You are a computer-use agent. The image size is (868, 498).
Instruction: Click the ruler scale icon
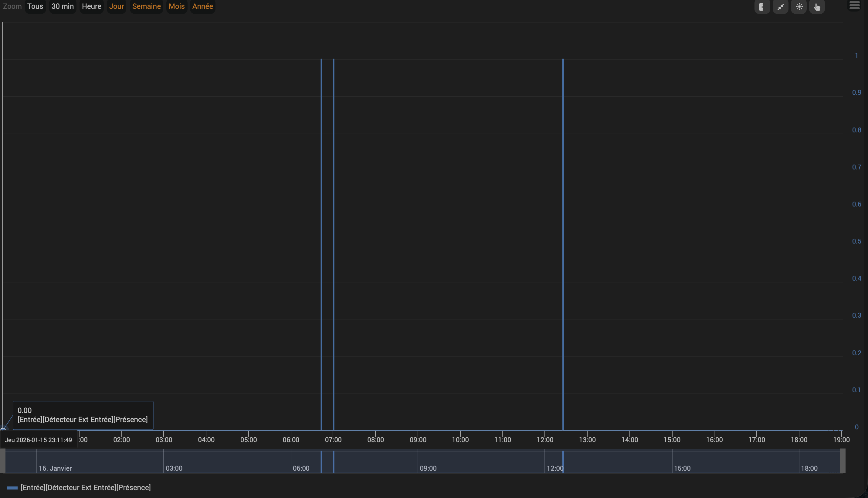tap(762, 7)
